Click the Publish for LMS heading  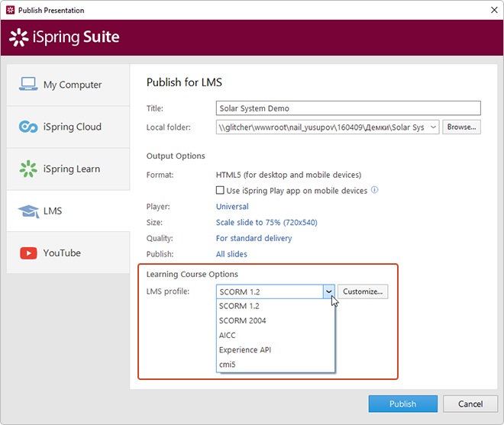point(184,82)
